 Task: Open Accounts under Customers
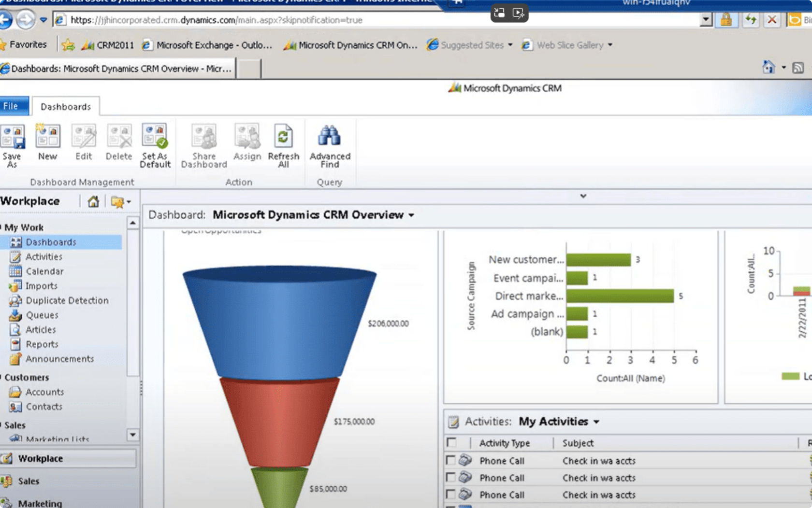pos(44,392)
